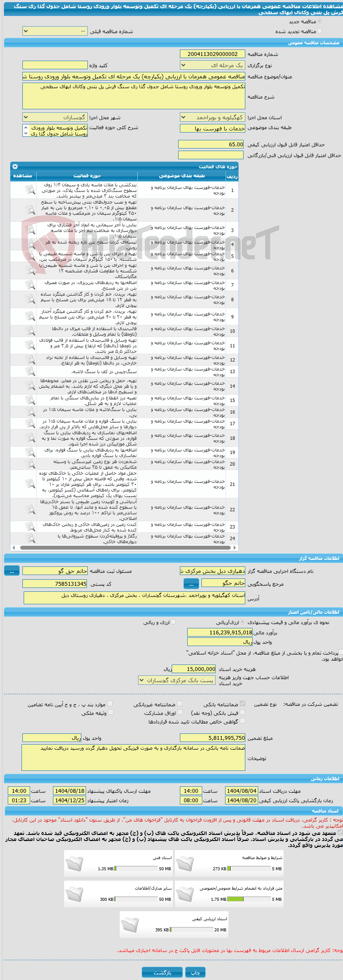Click ellipsis button beside مرجع پاسخگویی
Image resolution: width=343 pixels, height=980 pixels.
[191, 584]
